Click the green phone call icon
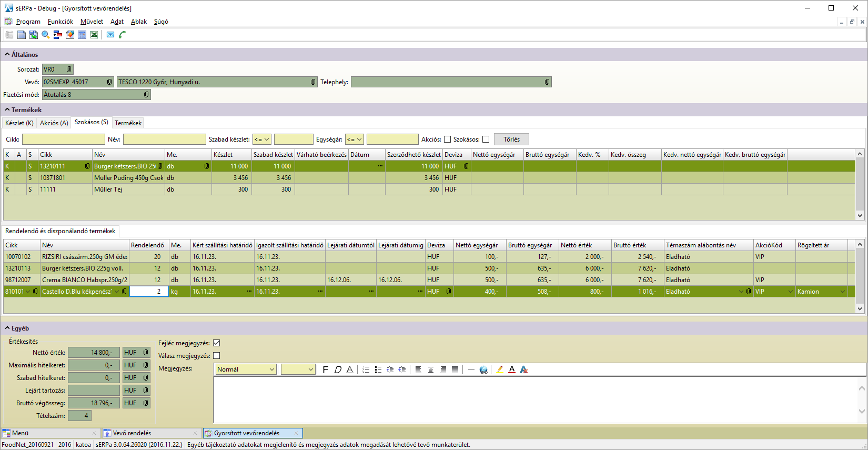Viewport: 868px width, 450px height. pyautogui.click(x=123, y=35)
